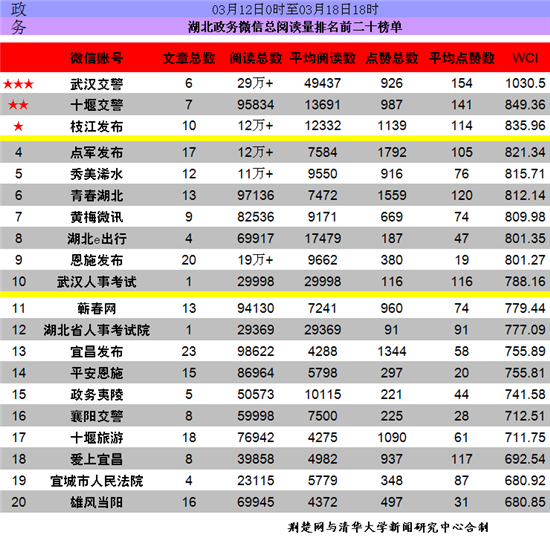Screen dimensions: 550x540
Task: Click total reads value 95834
Action: pyautogui.click(x=256, y=105)
